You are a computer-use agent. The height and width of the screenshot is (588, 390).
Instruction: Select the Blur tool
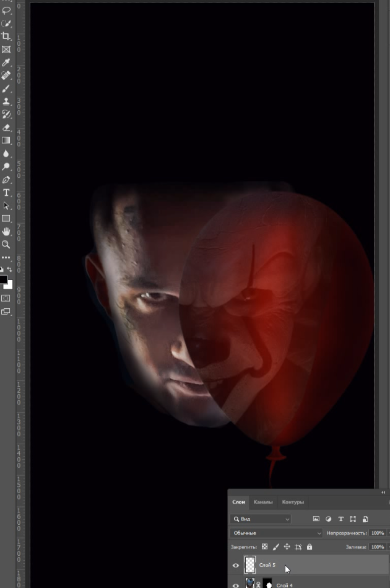6,154
